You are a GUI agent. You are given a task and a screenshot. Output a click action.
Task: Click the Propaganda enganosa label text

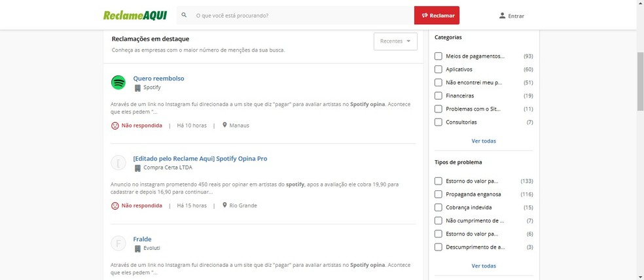(474, 194)
